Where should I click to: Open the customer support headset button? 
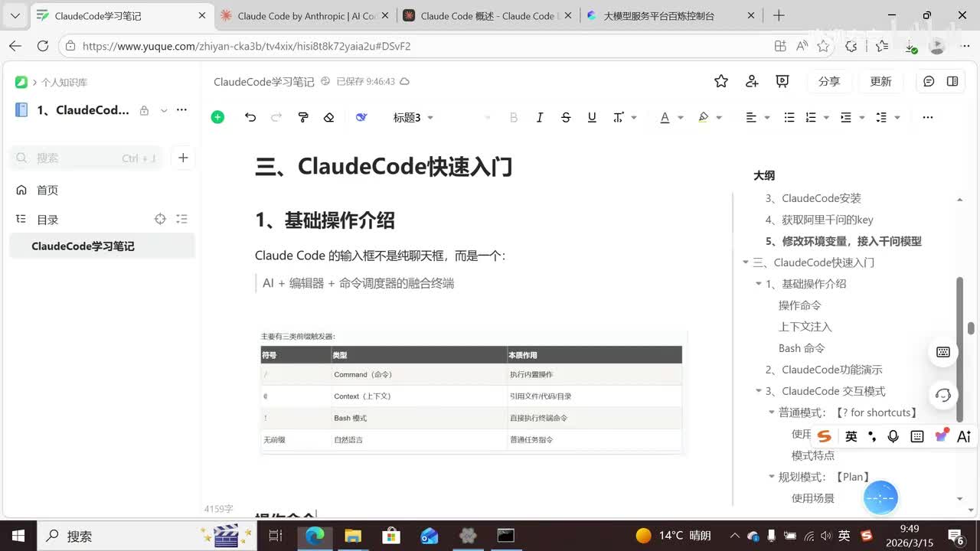[943, 395]
